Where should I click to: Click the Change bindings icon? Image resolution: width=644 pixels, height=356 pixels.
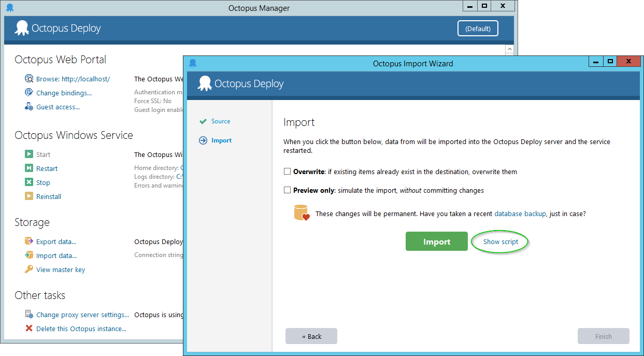29,93
